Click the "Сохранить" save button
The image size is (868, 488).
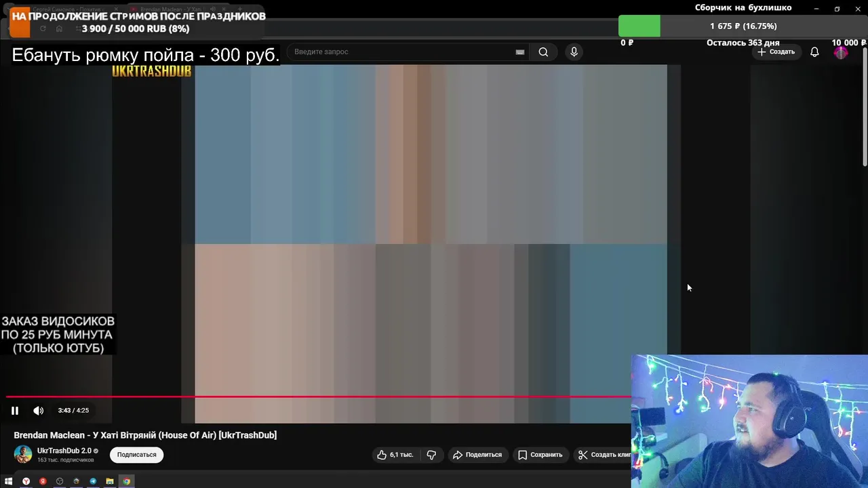[x=540, y=455]
